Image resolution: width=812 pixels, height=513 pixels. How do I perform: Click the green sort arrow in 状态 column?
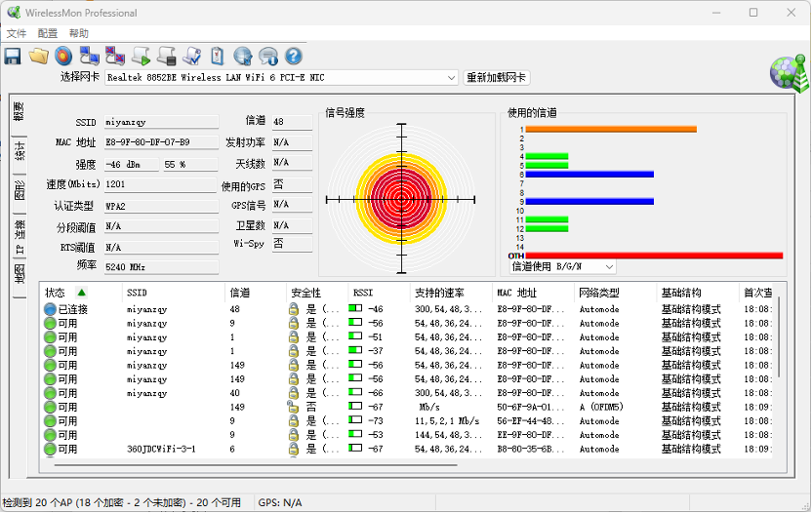[81, 293]
